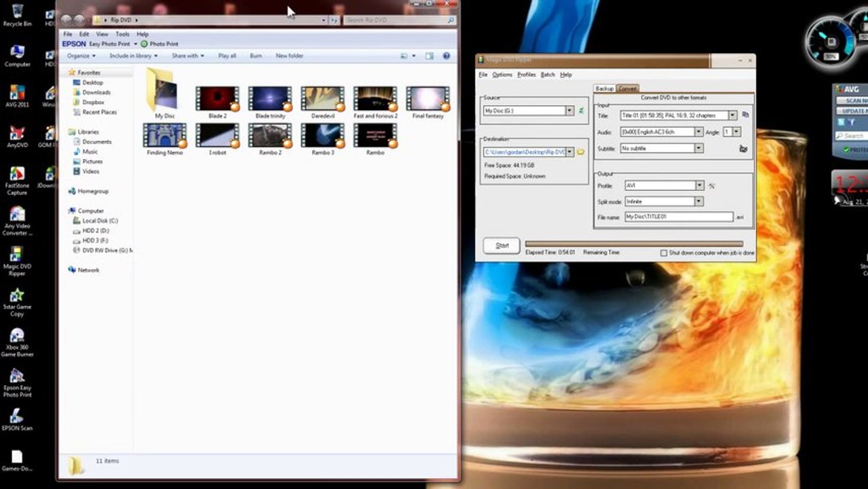
Task: Click the refresh source disc icon
Action: tap(581, 111)
